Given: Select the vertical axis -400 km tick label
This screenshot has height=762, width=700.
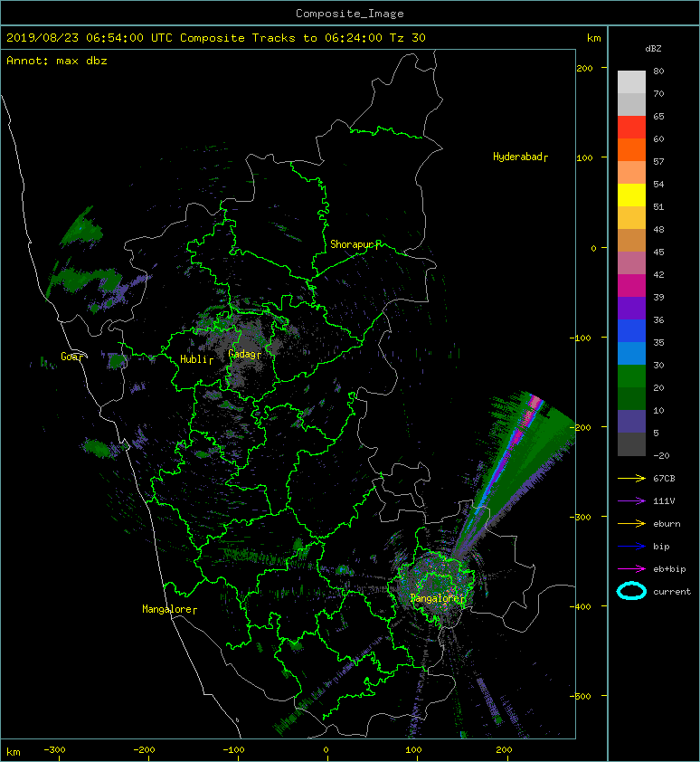Looking at the screenshot, I should click(581, 607).
